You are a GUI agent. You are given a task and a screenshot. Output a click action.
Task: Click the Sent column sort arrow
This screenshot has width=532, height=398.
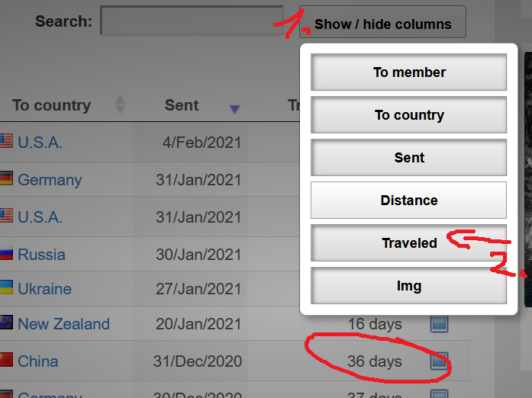(234, 109)
